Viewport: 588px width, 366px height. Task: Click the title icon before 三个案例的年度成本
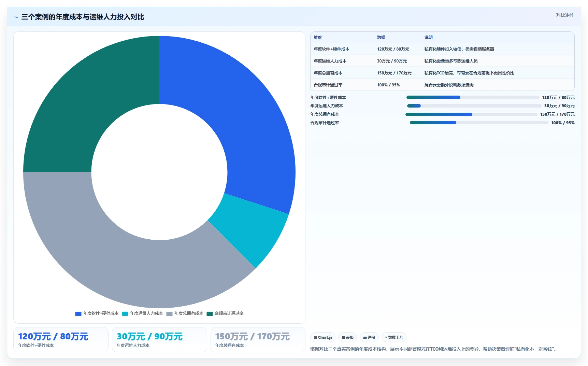[x=16, y=17]
